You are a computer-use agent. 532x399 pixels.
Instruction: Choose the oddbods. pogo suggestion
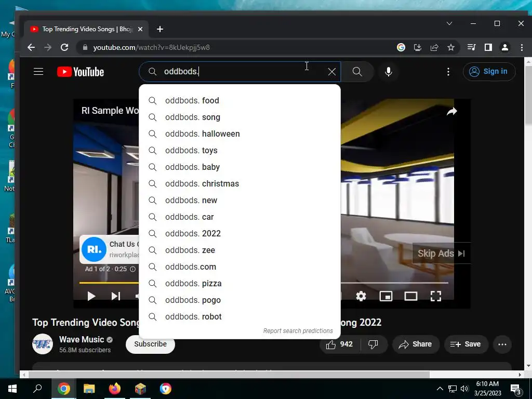[240, 300]
